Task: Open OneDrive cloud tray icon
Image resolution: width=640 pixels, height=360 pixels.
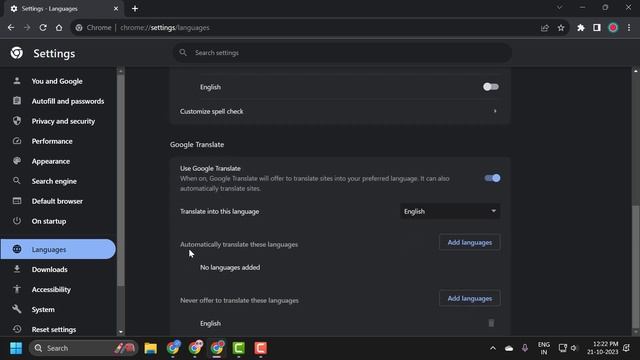Action: point(509,348)
